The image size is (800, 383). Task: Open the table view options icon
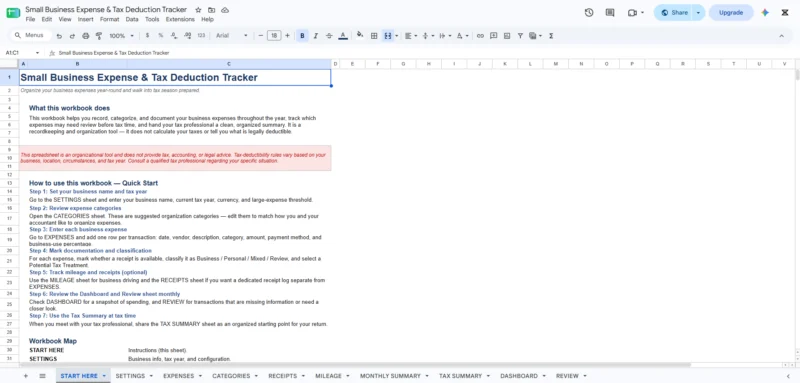535,36
